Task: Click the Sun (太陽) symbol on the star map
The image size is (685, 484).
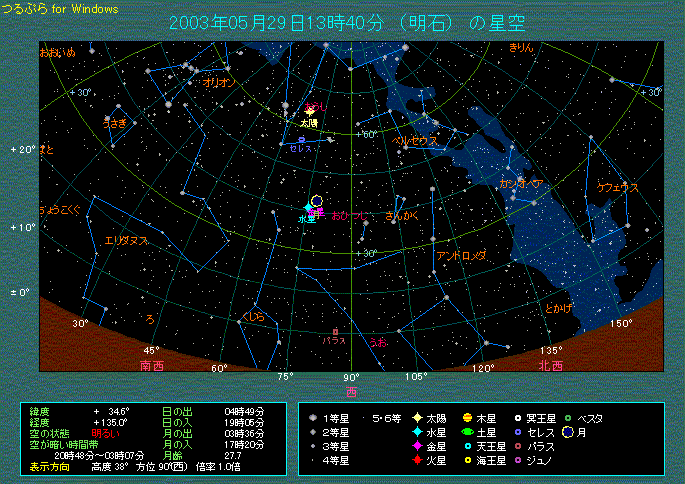Action: [x=311, y=112]
